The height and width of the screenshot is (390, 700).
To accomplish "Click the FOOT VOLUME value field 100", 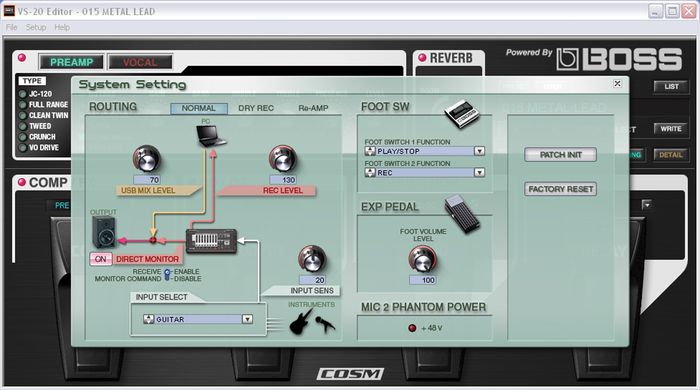I will (x=423, y=280).
